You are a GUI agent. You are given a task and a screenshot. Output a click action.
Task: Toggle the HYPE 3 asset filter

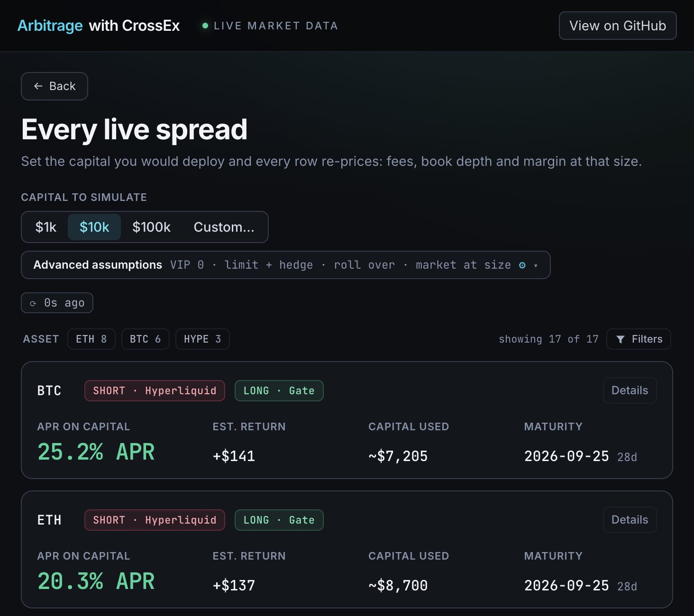202,339
